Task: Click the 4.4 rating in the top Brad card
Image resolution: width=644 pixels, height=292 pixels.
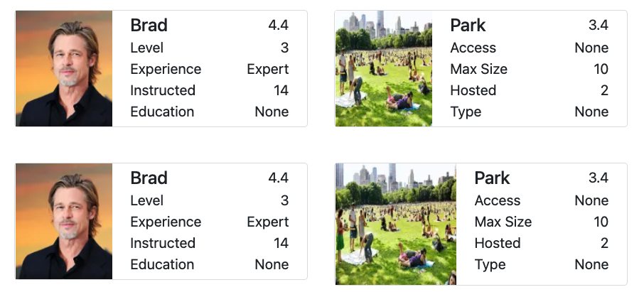Action: click(279, 26)
